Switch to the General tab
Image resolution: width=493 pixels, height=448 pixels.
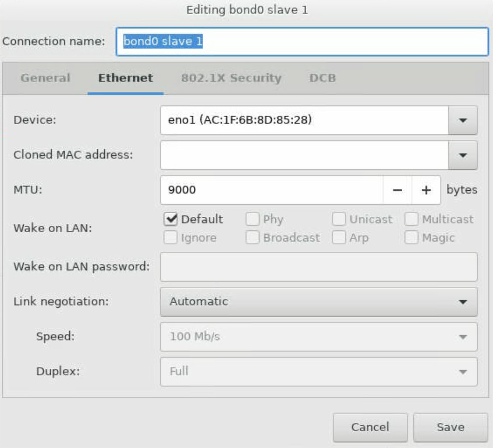(x=45, y=78)
